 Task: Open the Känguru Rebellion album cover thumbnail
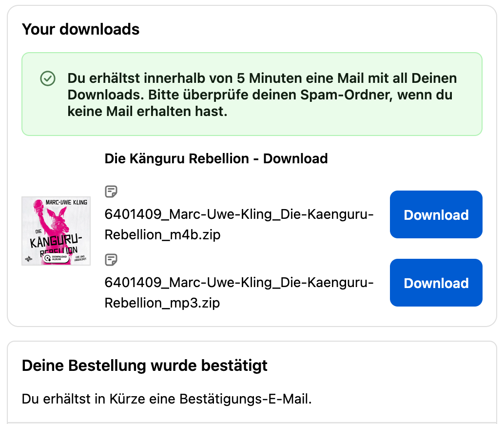[x=56, y=231]
